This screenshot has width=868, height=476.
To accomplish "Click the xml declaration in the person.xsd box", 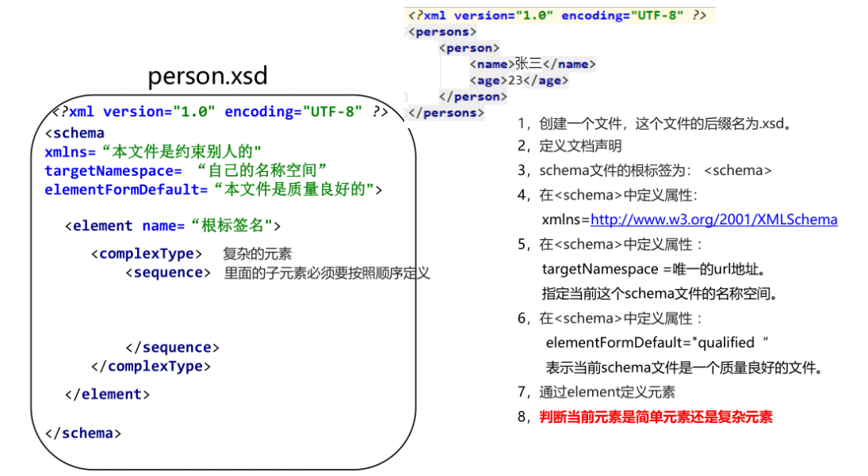I will [220, 112].
